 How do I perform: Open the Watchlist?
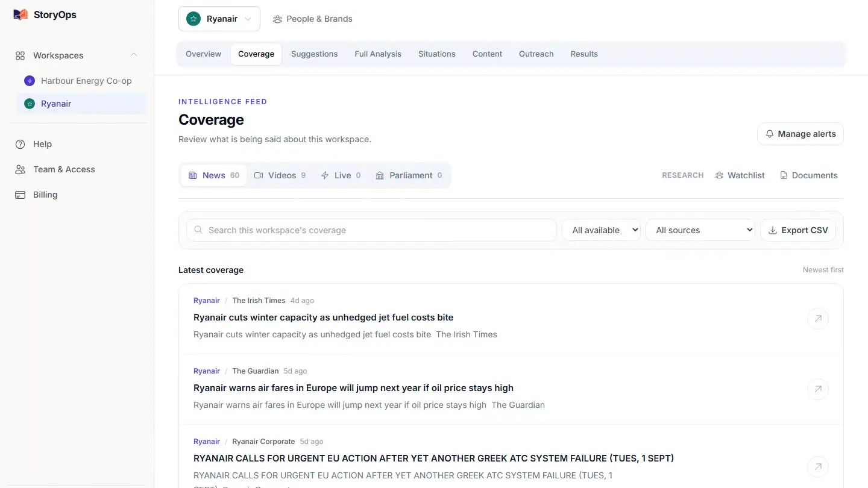(x=740, y=175)
